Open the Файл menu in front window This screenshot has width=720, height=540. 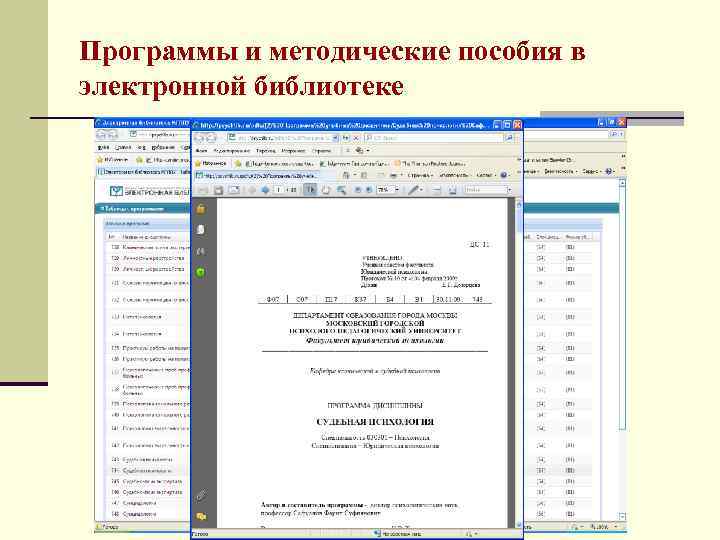tap(201, 151)
